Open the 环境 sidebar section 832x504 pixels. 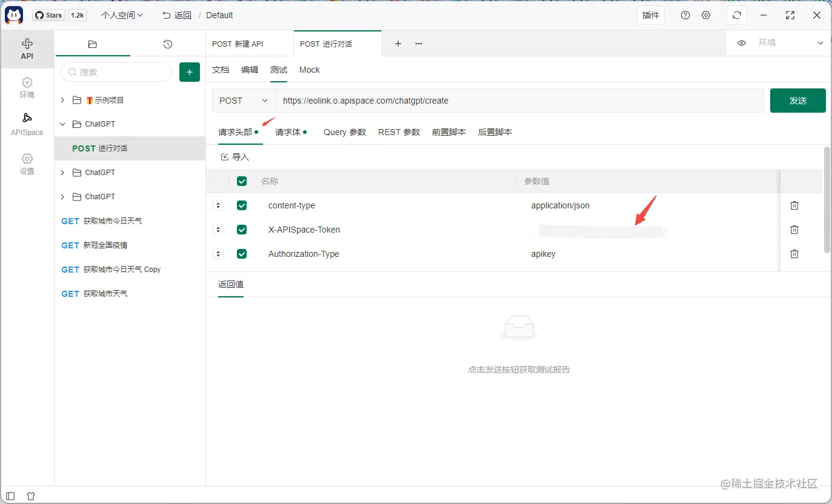(27, 88)
